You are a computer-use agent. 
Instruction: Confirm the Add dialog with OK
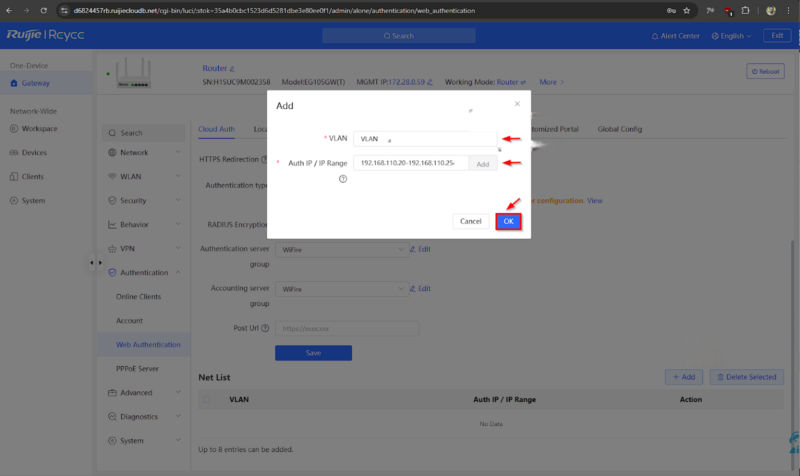[x=508, y=221]
